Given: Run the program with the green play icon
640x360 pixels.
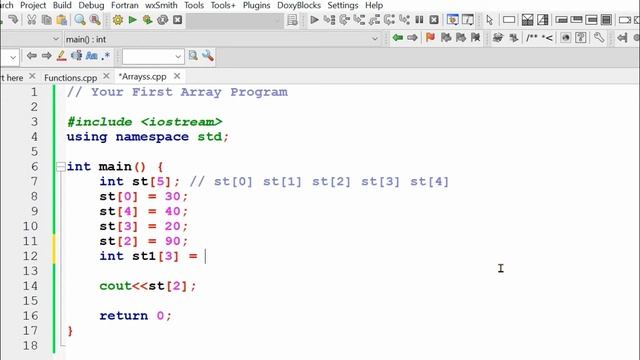Looking at the screenshot, I should click(132, 20).
